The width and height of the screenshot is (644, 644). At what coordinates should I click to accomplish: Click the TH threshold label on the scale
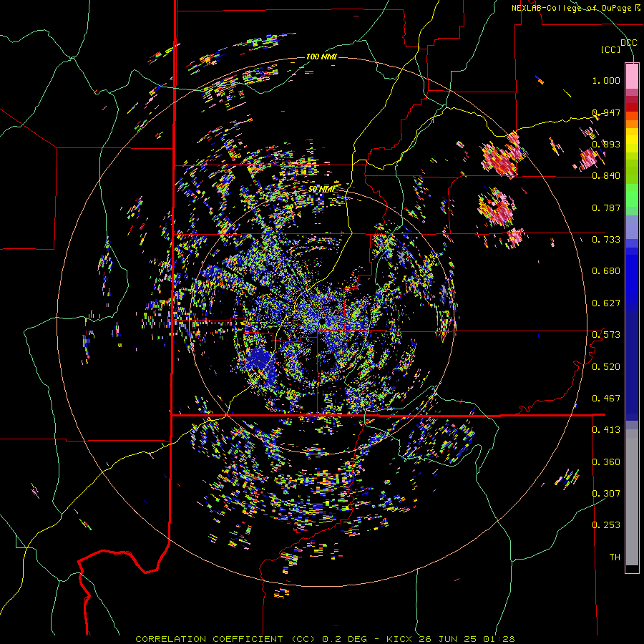615,557
